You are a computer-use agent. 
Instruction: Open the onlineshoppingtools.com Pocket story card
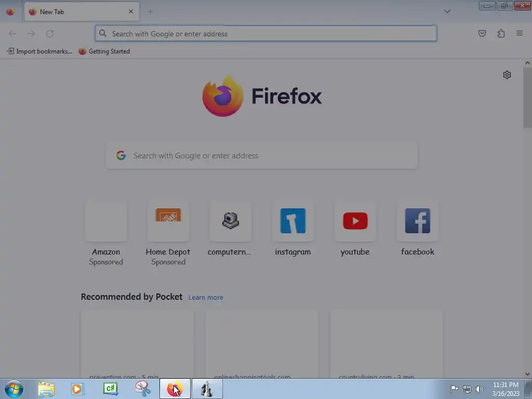[262, 344]
